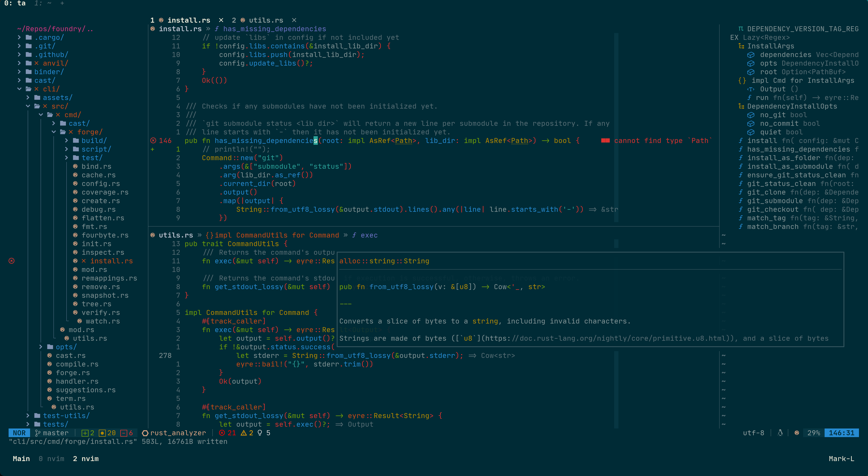Jump to match_branch in symbols outline
Image resolution: width=868 pixels, height=476 pixels.
[773, 227]
